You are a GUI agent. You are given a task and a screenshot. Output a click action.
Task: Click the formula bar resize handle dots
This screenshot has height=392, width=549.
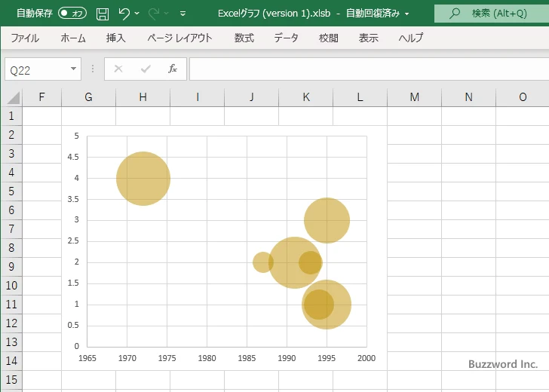coord(93,69)
